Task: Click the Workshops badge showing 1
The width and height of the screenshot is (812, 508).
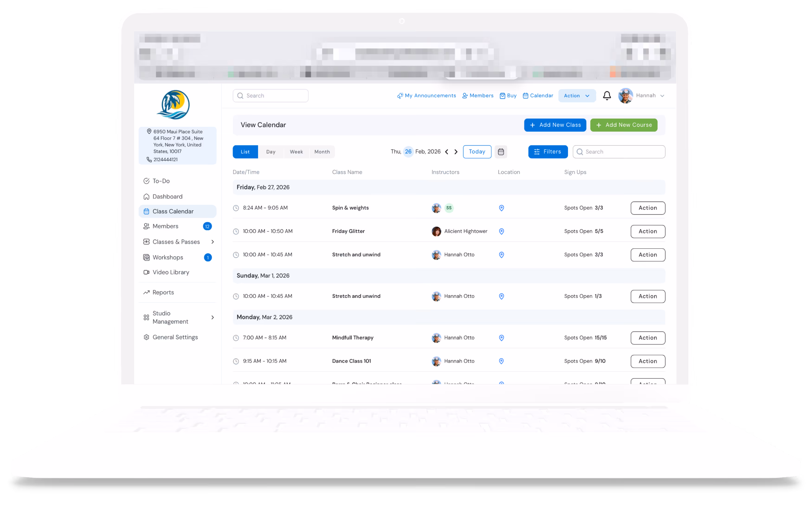Action: [208, 257]
